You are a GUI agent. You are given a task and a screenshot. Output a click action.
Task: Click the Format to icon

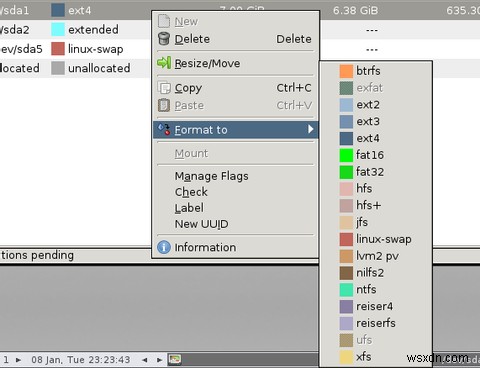coord(164,129)
